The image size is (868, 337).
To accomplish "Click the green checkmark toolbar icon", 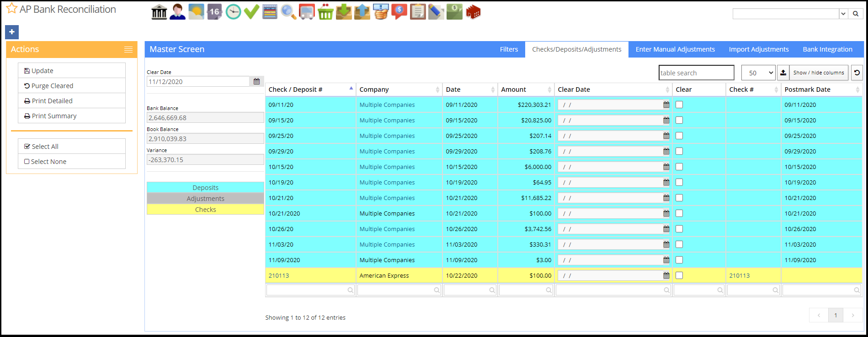I will pyautogui.click(x=251, y=12).
